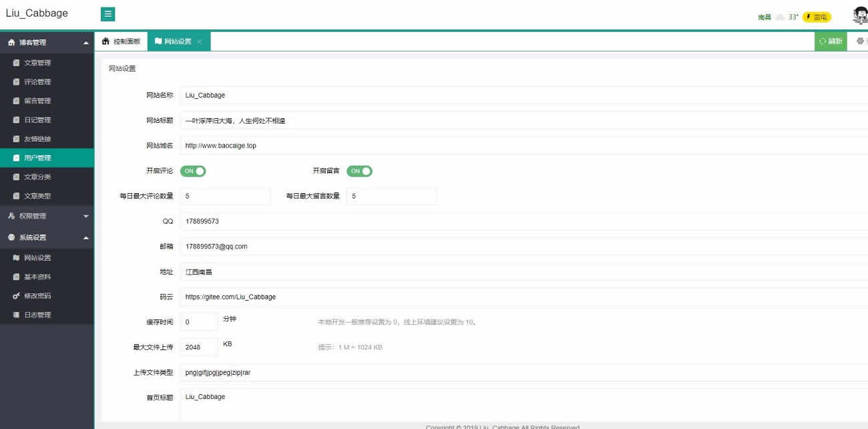Open 日志管理 in the sidebar

pos(37,315)
